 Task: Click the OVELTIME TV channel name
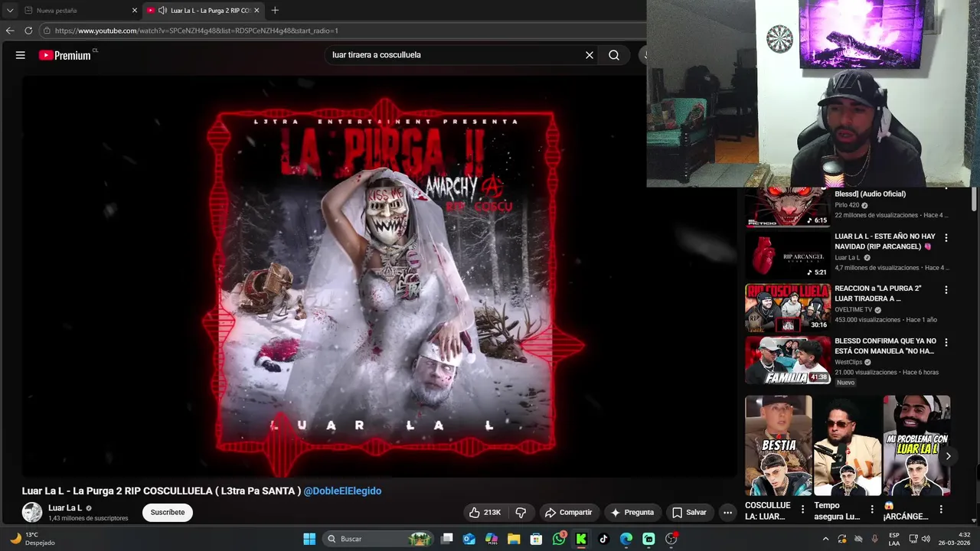point(854,310)
